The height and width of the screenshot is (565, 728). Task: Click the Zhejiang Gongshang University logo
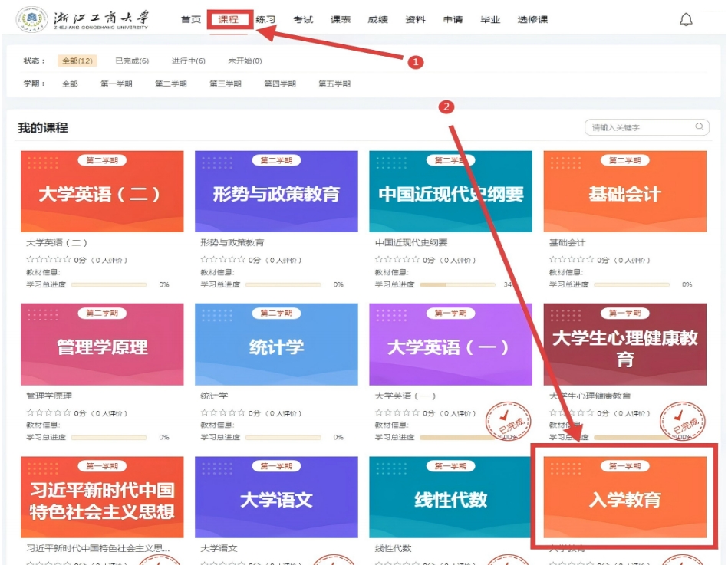[83, 20]
